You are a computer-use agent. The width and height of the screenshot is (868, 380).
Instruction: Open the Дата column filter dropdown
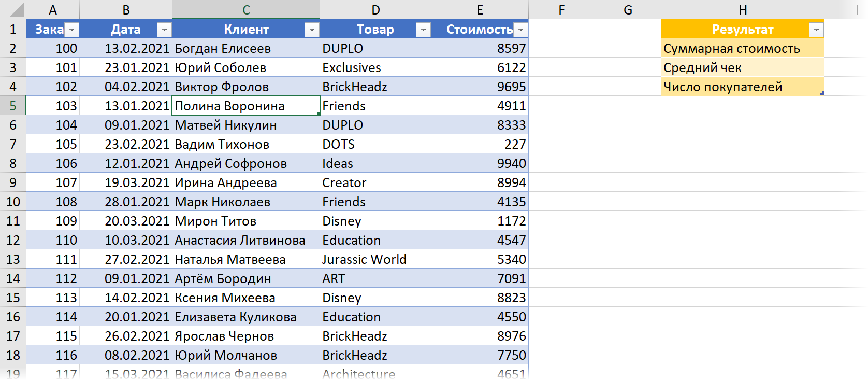tap(164, 30)
